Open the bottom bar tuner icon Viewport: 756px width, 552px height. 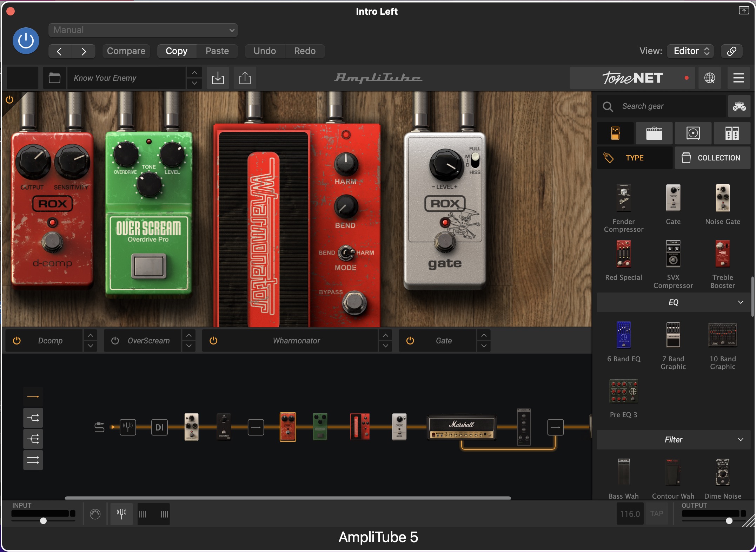(x=121, y=514)
